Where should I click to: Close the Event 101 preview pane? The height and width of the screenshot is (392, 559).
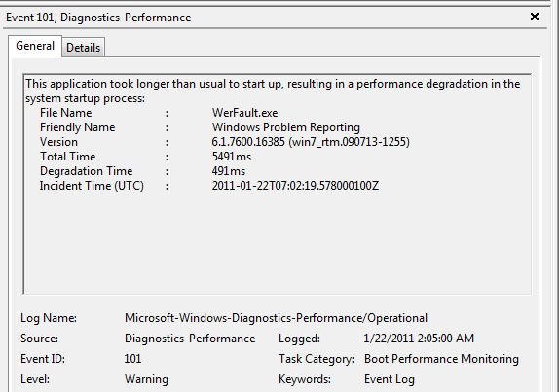pyautogui.click(x=534, y=17)
